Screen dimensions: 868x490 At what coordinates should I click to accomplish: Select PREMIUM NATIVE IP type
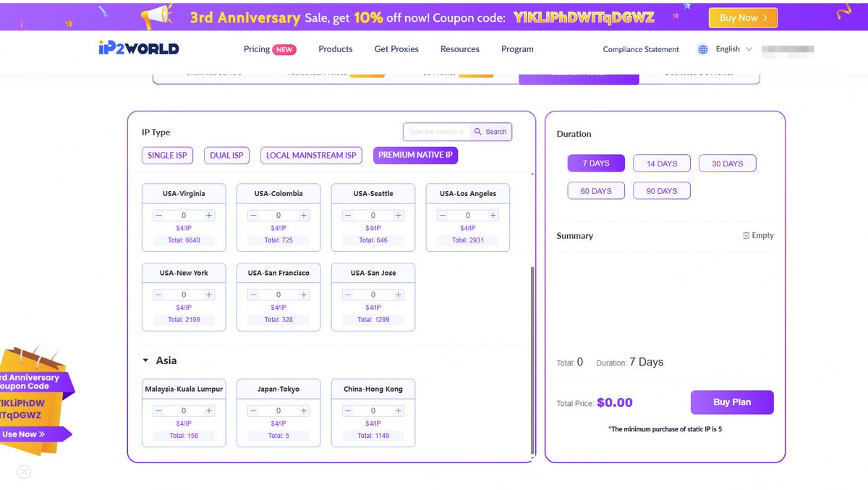(416, 155)
